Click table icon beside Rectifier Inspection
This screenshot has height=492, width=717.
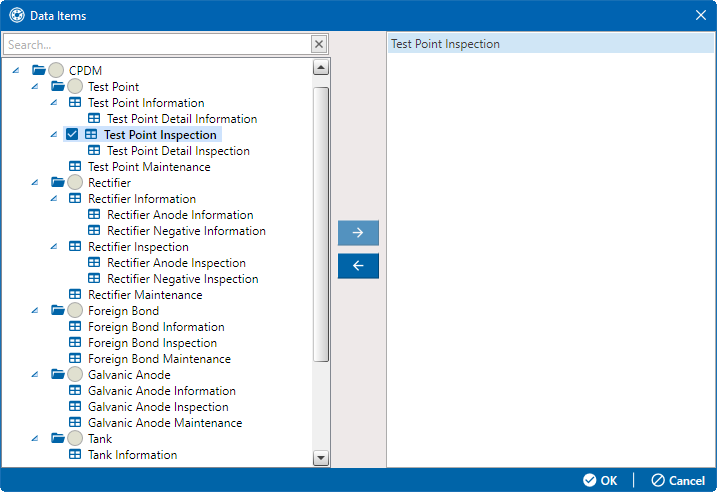(75, 246)
